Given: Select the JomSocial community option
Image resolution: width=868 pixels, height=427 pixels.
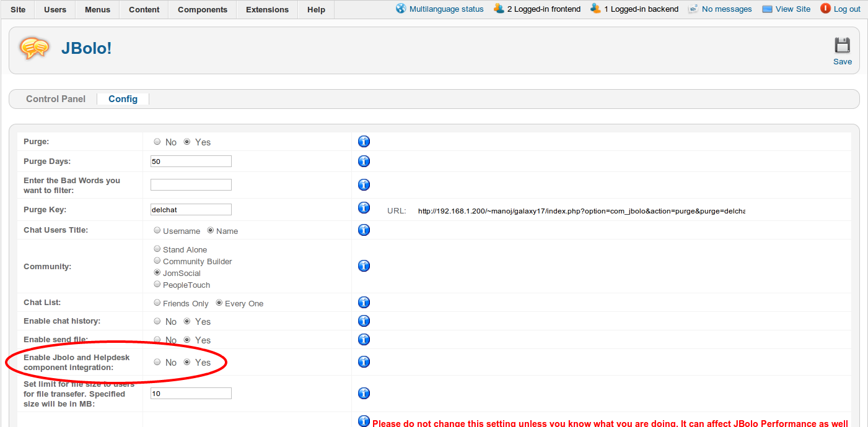Looking at the screenshot, I should pos(157,273).
